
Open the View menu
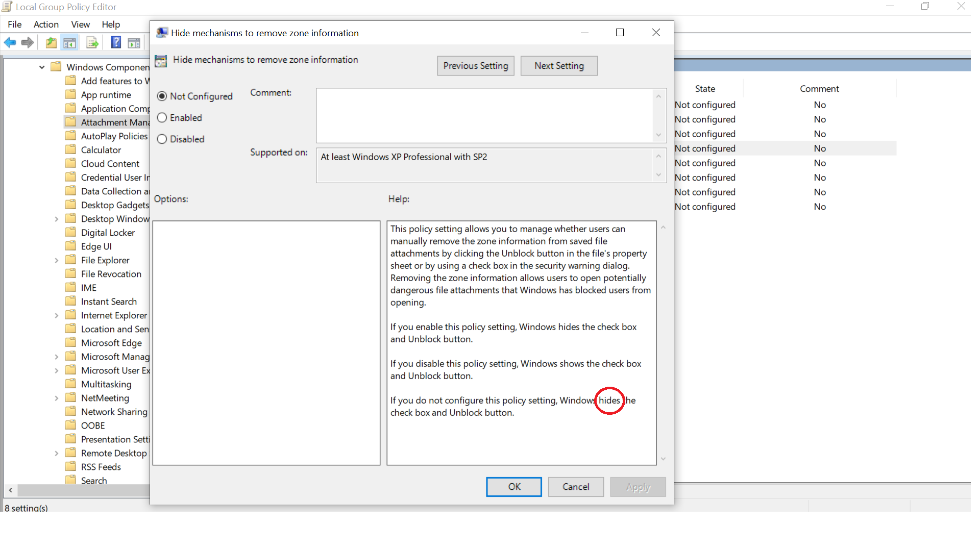tap(80, 24)
